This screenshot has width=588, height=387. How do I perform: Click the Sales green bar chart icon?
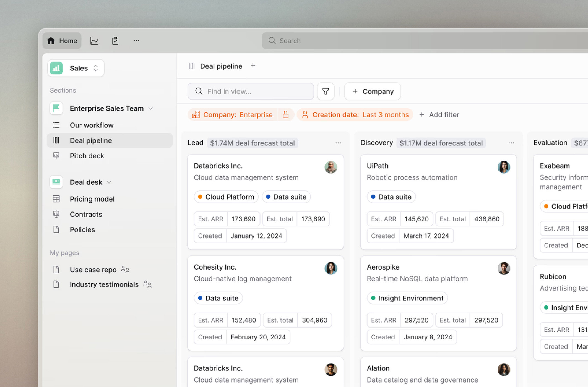(x=56, y=68)
